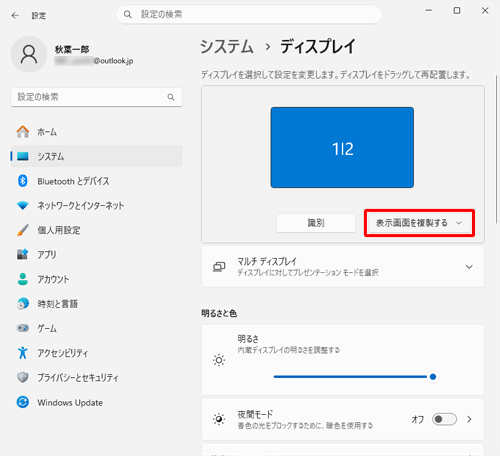This screenshot has width=500, height=456.
Task: Click the 識別 button
Action: point(316,223)
